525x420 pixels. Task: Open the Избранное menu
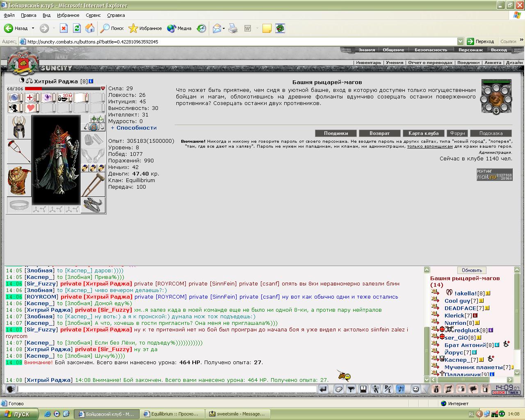coord(68,15)
